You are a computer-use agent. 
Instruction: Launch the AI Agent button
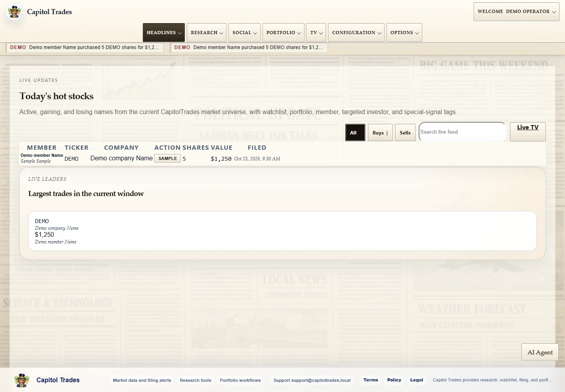tap(540, 352)
